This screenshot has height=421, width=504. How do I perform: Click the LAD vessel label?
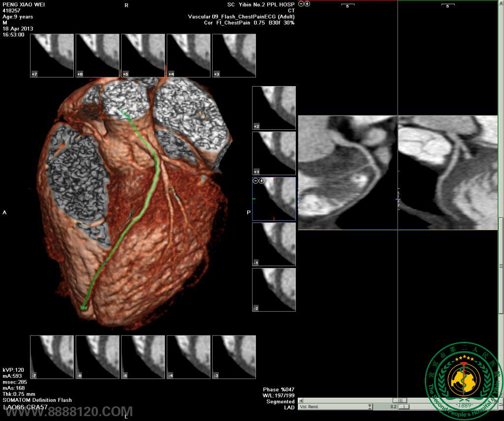tap(289, 408)
